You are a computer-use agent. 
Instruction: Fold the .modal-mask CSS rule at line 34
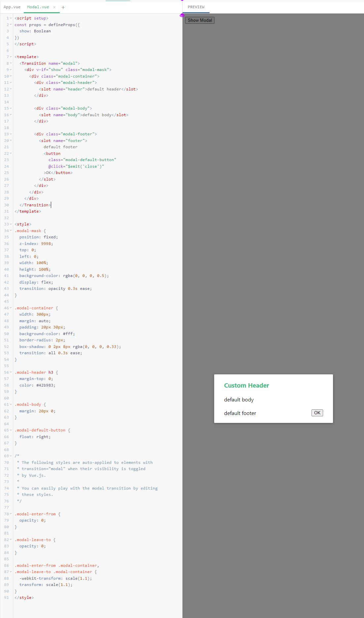pyautogui.click(x=11, y=231)
